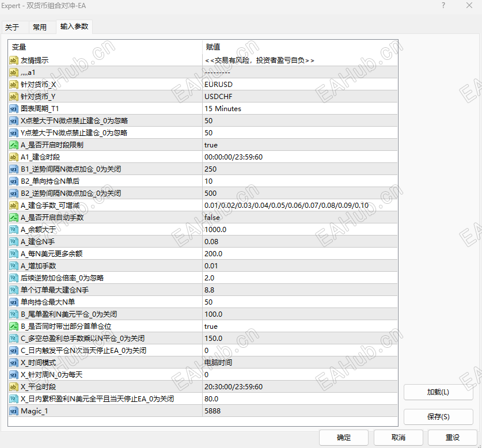Click the 加载(L) button
The height and width of the screenshot is (448, 482).
(438, 392)
